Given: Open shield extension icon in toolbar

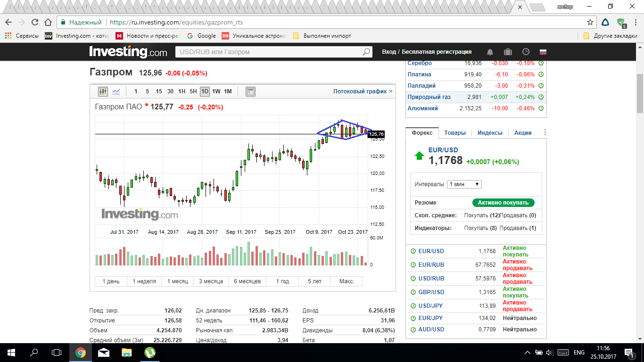Looking at the screenshot, I should click(621, 22).
